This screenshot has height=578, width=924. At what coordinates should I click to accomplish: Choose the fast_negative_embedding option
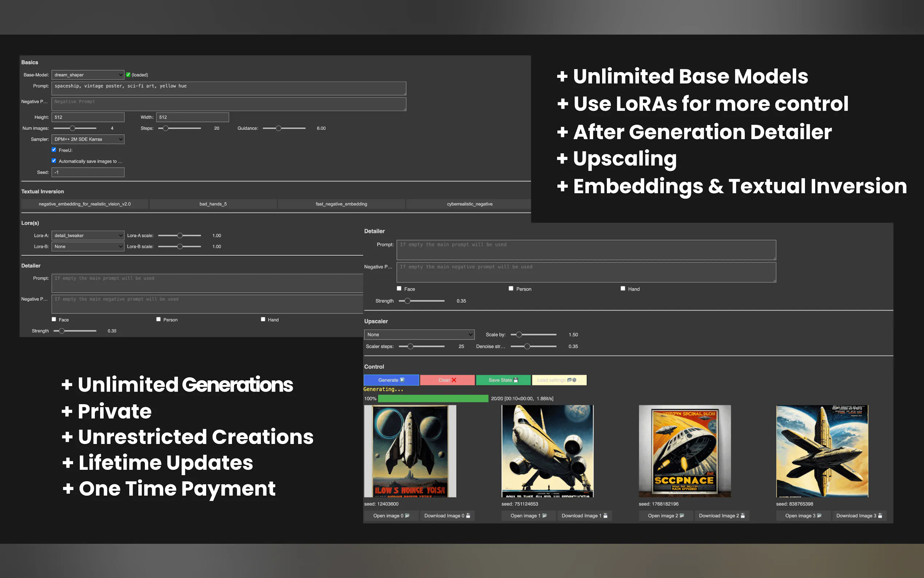341,204
